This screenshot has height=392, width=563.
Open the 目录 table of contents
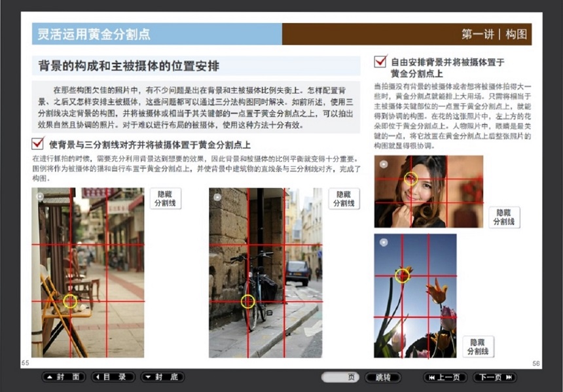(x=113, y=377)
